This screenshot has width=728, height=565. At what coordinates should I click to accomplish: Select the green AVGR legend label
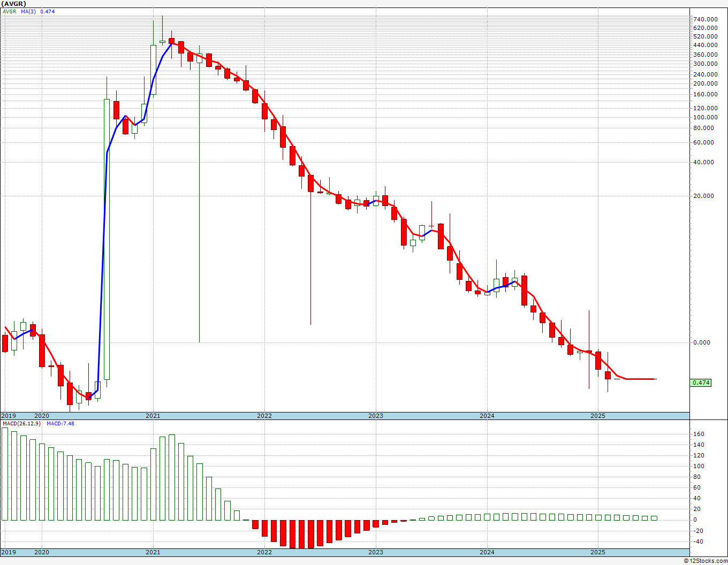pos(10,11)
